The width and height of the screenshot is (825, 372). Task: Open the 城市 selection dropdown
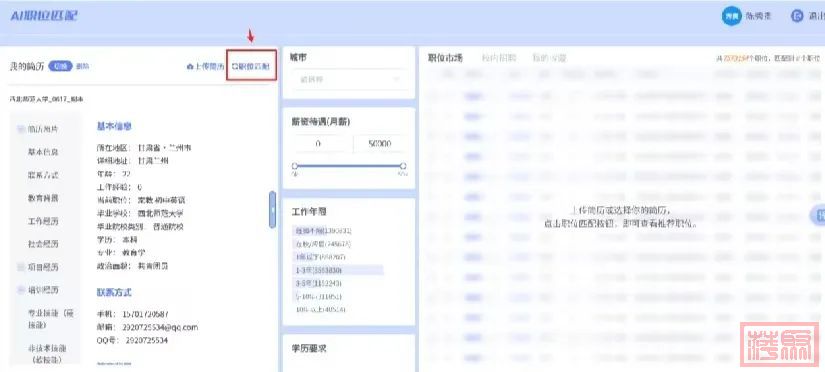point(348,79)
